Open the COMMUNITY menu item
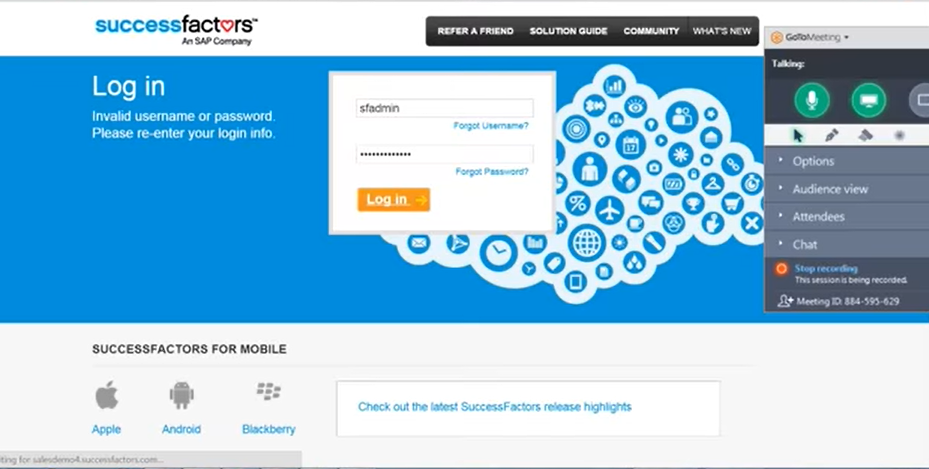 pyautogui.click(x=651, y=31)
